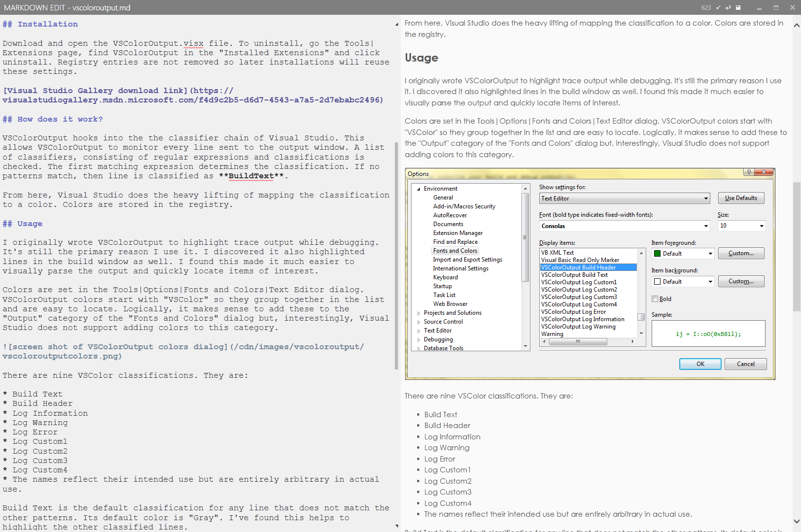Open the font Size dropdown showing 10
This screenshot has width=801, height=532.
tap(742, 226)
